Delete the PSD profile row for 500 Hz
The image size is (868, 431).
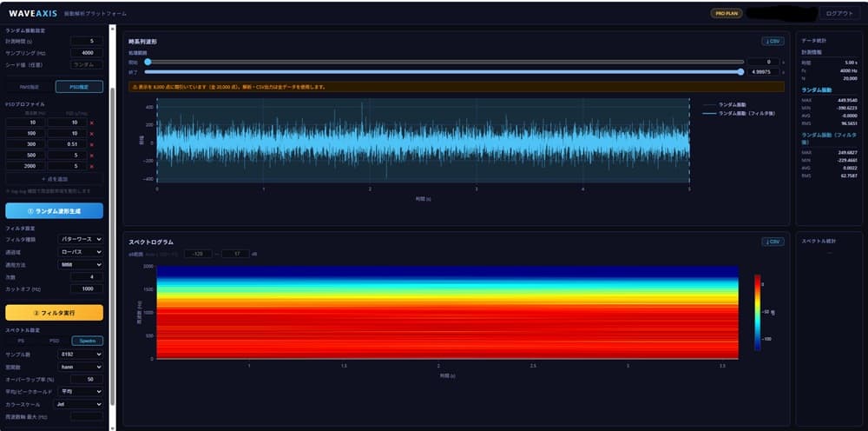coord(92,156)
